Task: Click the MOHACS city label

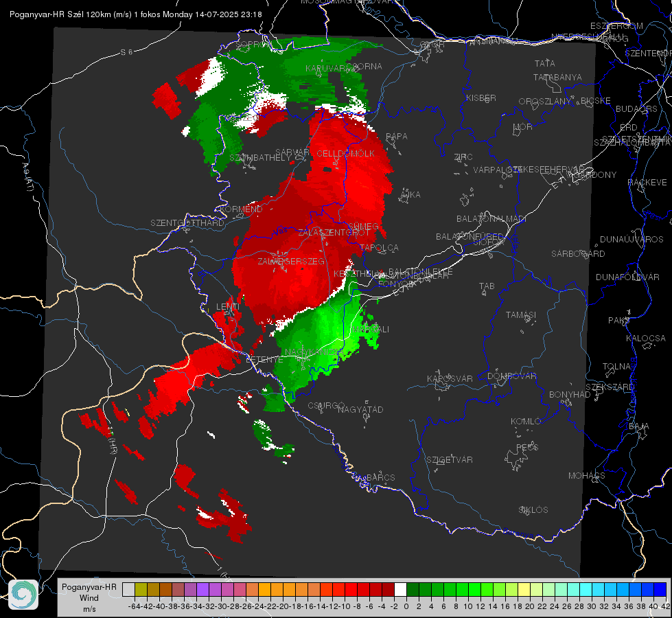Action: pos(587,476)
